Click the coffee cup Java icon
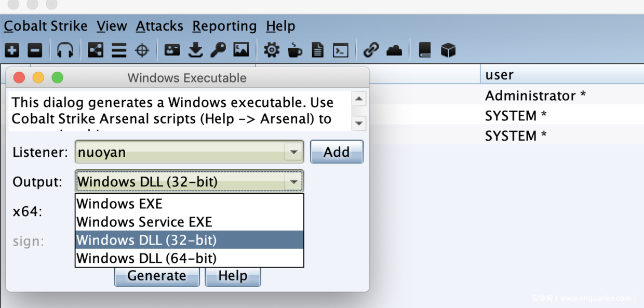 295,50
